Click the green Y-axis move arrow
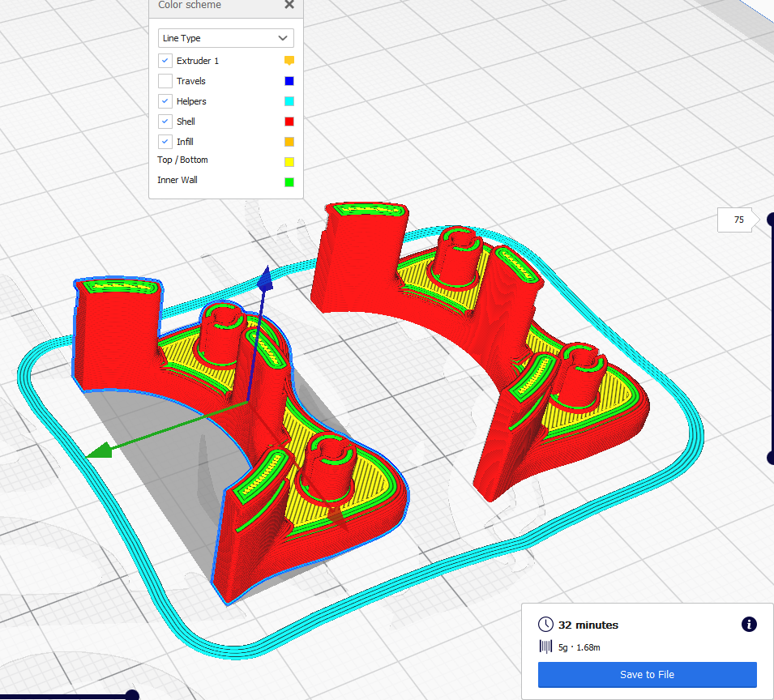The image size is (774, 700). pyautogui.click(x=99, y=450)
